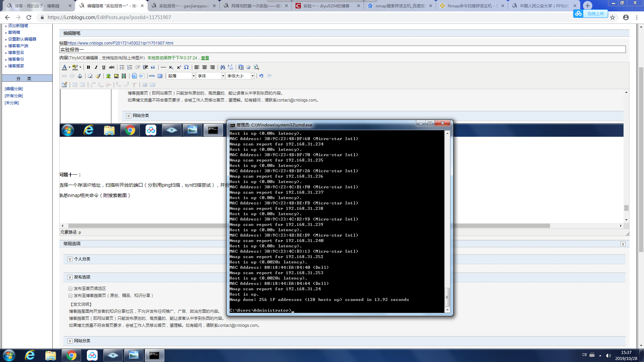Click the blockquote icon

153,67
